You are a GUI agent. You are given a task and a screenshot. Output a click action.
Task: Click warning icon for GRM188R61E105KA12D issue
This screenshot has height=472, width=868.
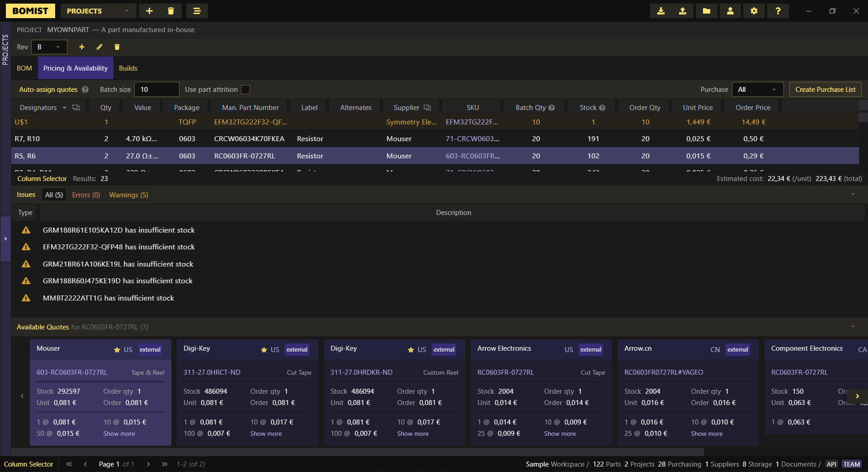pos(26,230)
